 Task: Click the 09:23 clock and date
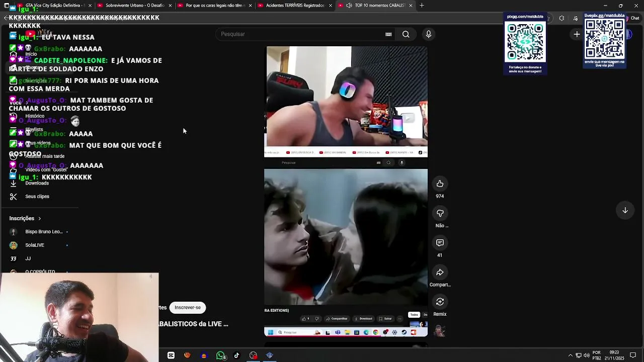[614, 355]
